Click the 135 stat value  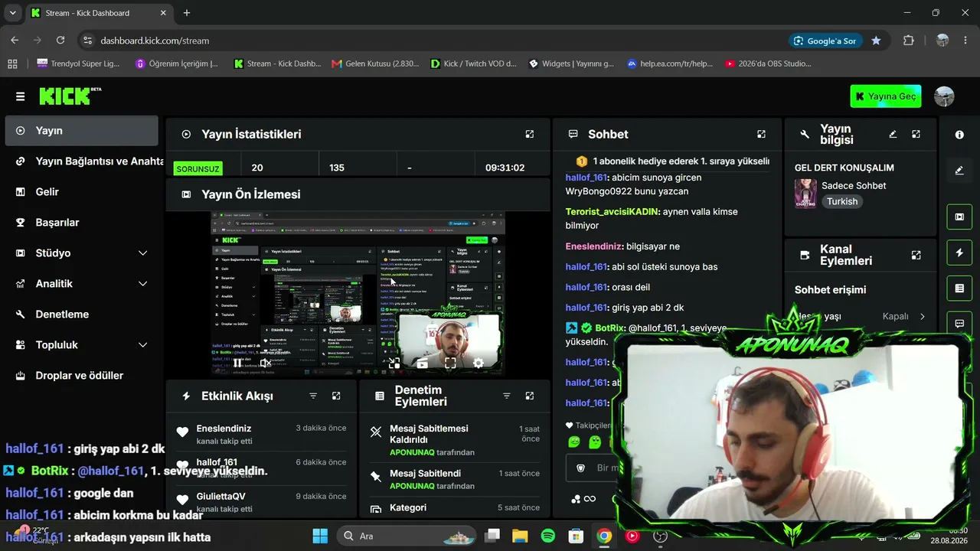click(x=337, y=168)
